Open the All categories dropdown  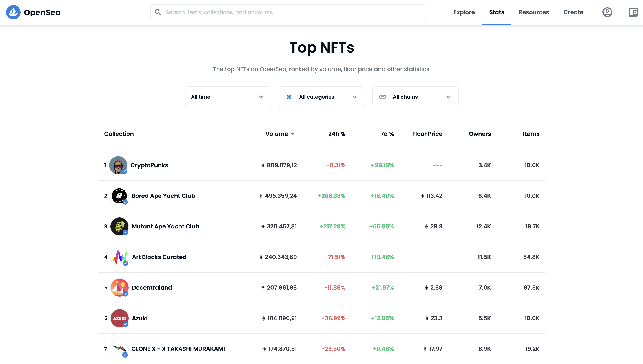coord(322,97)
